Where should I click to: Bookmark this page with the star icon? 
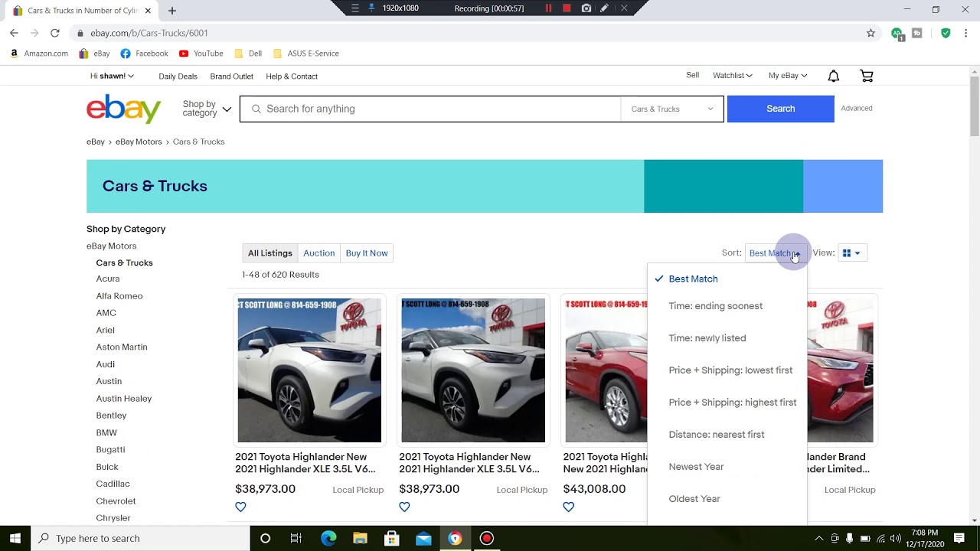871,33
